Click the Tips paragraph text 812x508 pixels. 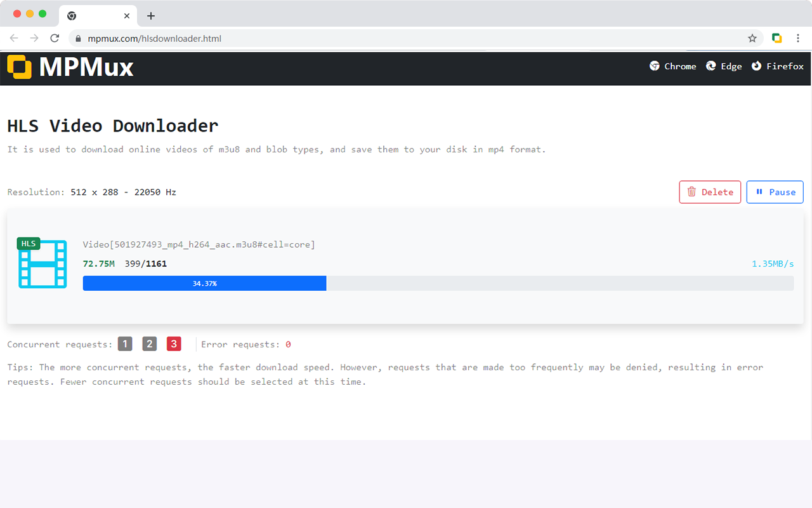click(385, 375)
